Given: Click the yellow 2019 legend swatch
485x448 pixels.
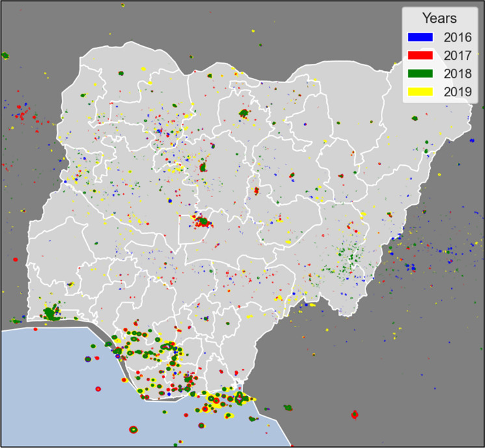Looking at the screenshot, I should (421, 92).
